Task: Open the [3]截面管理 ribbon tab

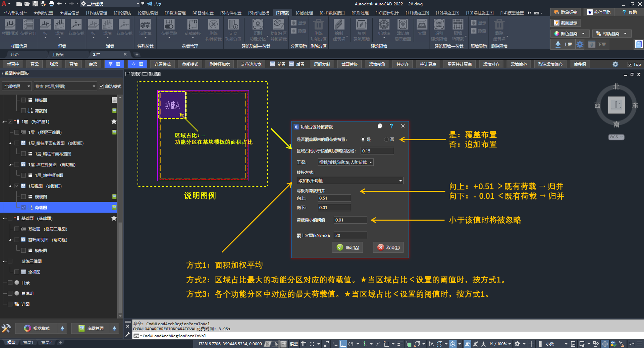Action: pos(175,13)
